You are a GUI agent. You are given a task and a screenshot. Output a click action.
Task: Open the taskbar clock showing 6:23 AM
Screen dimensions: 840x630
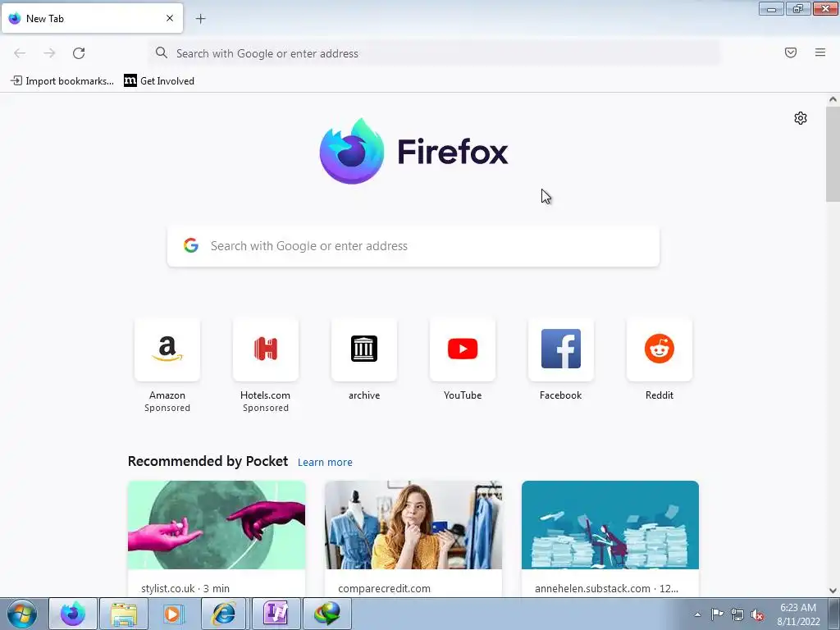798,614
